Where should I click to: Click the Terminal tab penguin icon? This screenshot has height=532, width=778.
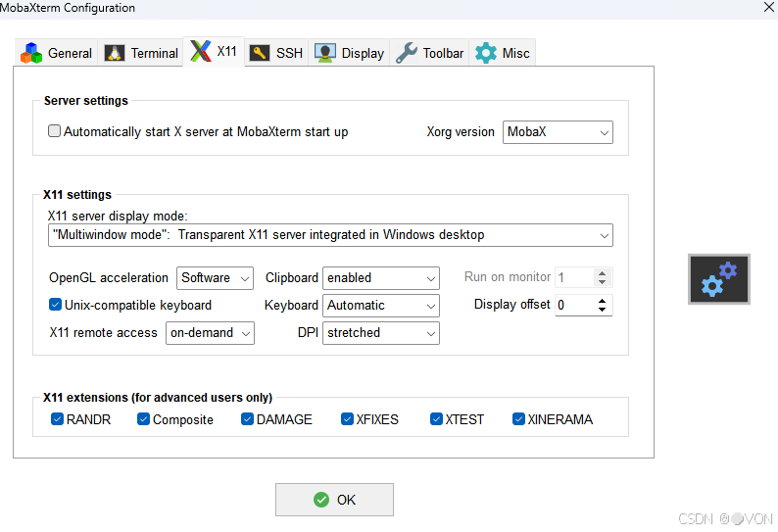(115, 53)
